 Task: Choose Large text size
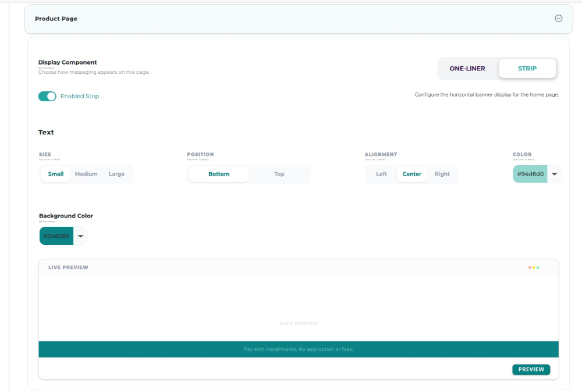pyautogui.click(x=116, y=174)
